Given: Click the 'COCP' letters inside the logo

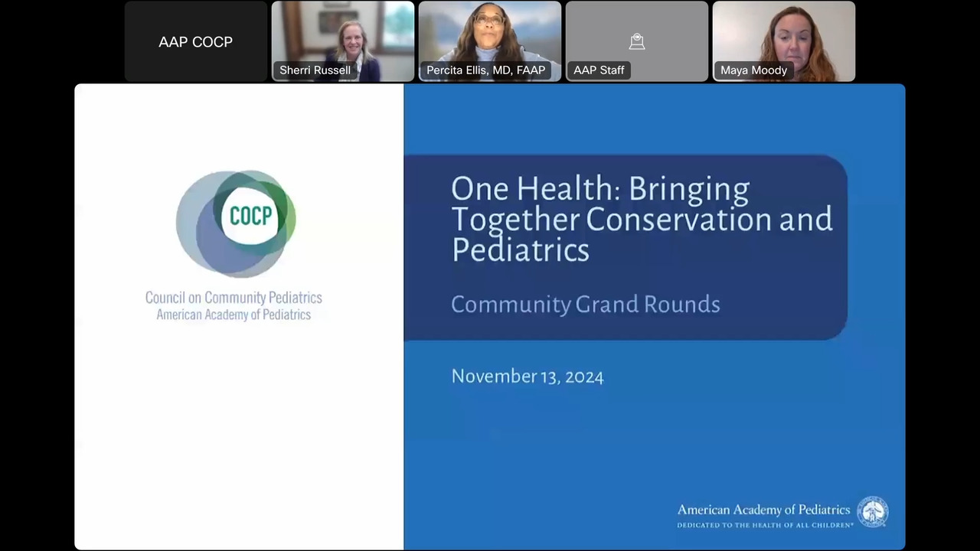Looking at the screenshot, I should point(250,217).
